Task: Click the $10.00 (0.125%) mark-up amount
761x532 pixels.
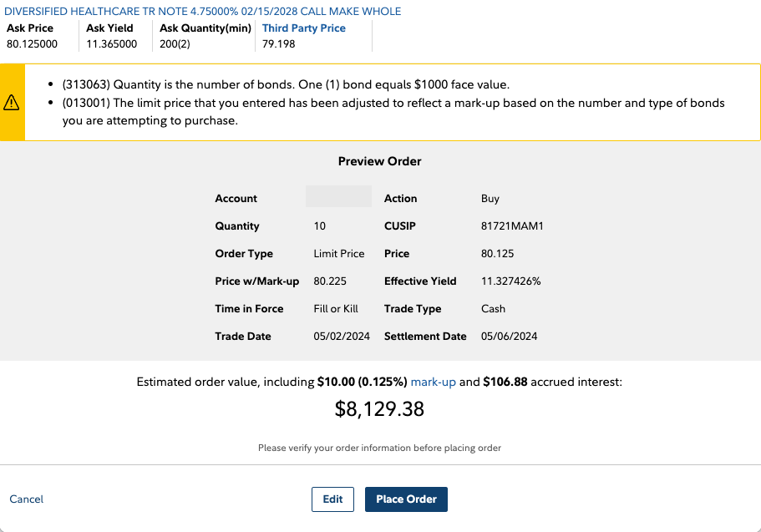Action: click(x=362, y=382)
